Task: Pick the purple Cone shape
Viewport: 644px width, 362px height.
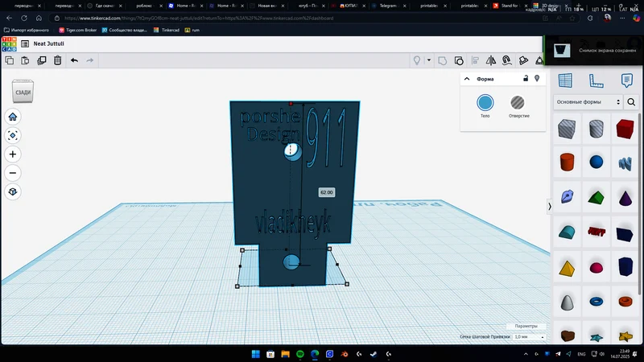Action: click(625, 197)
